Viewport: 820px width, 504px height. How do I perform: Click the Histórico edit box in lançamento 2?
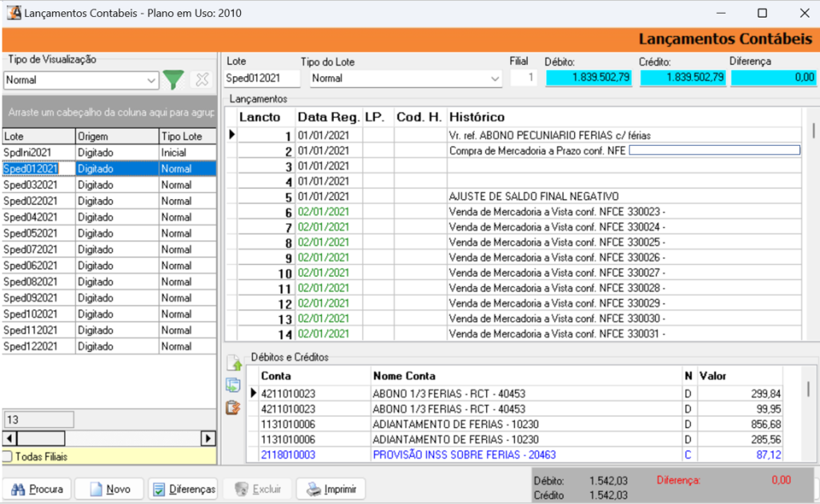click(x=714, y=150)
